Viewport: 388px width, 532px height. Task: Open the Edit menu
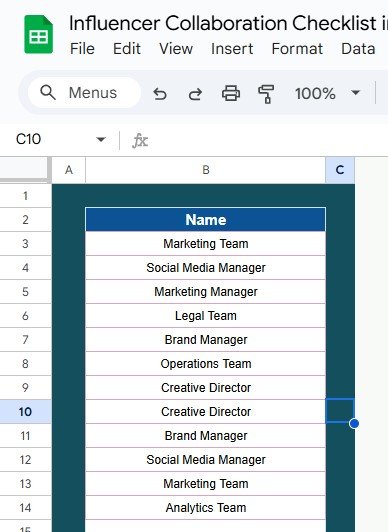pos(127,49)
